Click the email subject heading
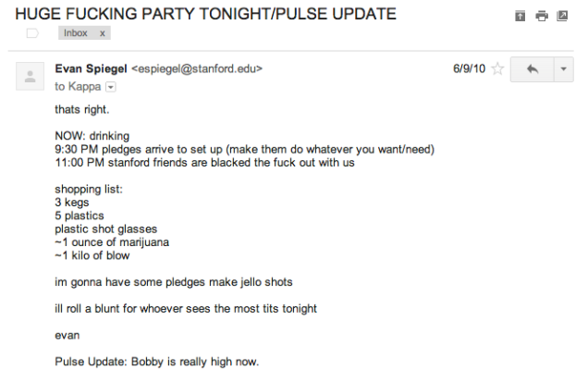The height and width of the screenshot is (370, 588). point(205,14)
